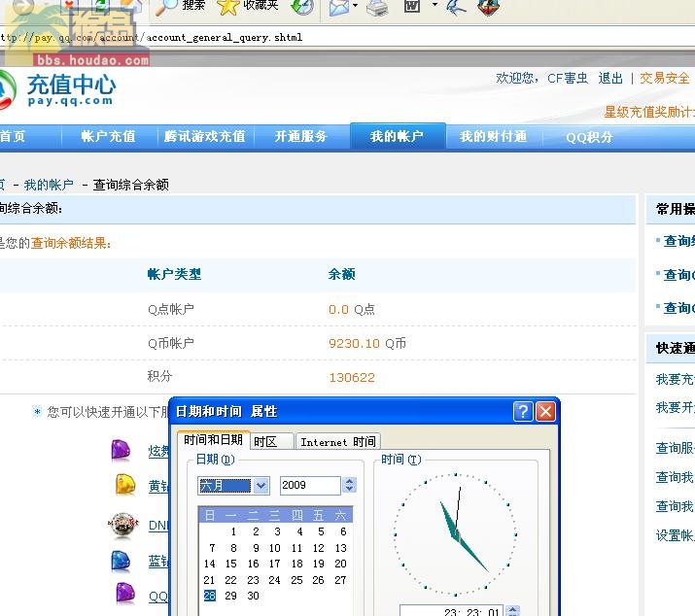Image resolution: width=695 pixels, height=616 pixels.
Task: Click the 余额 column header
Action: coord(342,274)
